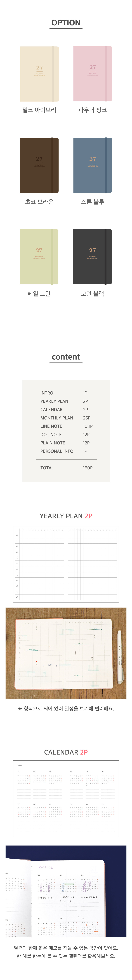Click the YEARLY PLAN 2P heading
The width and height of the screenshot is (132, 980).
point(66,516)
